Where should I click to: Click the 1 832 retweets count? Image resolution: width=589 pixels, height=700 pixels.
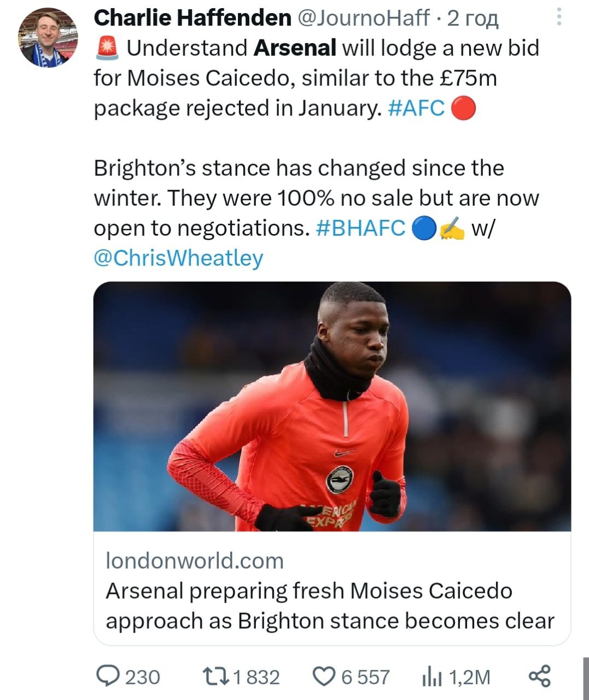point(256,677)
